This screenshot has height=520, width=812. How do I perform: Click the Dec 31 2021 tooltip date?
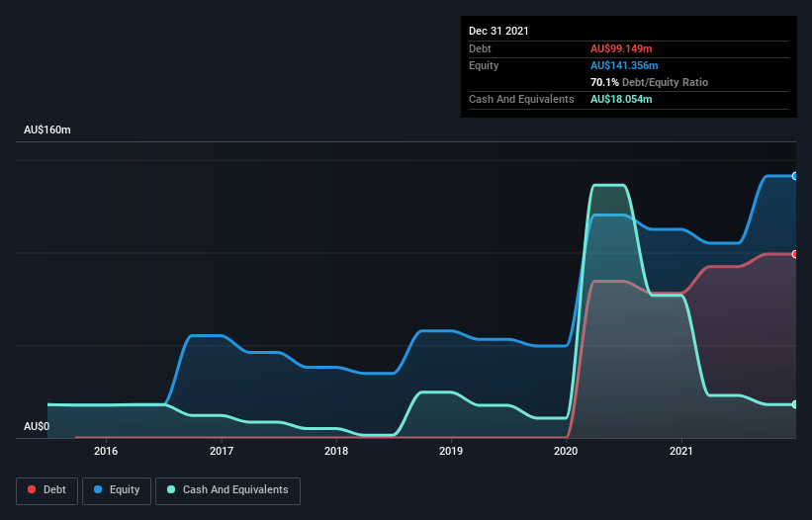click(x=498, y=31)
